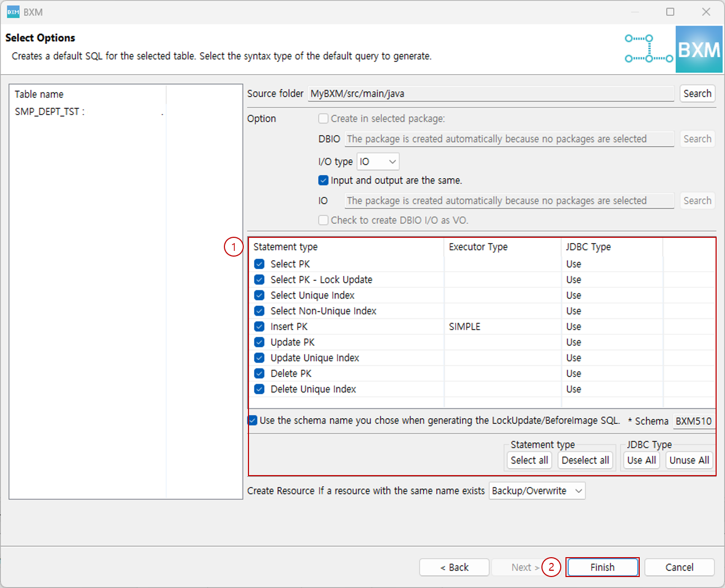Image resolution: width=725 pixels, height=588 pixels.
Task: Click Search beside the IO package field
Action: pyautogui.click(x=697, y=200)
